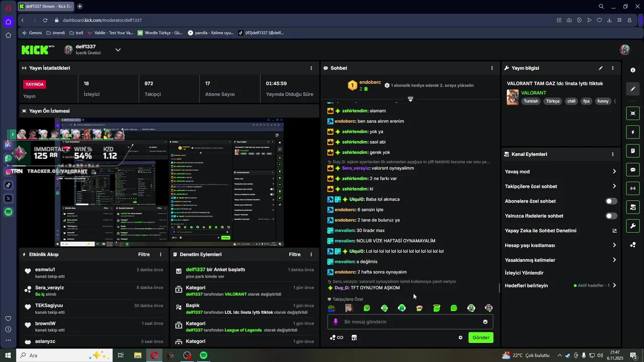This screenshot has height=362, width=644.
Task: Open parolla bookmark
Action: [x=211, y=33]
